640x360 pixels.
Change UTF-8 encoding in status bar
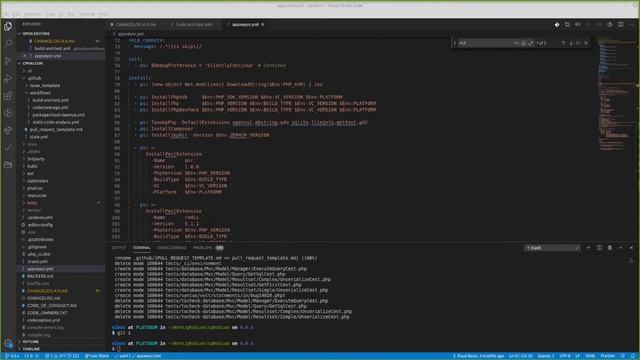(x=565, y=356)
